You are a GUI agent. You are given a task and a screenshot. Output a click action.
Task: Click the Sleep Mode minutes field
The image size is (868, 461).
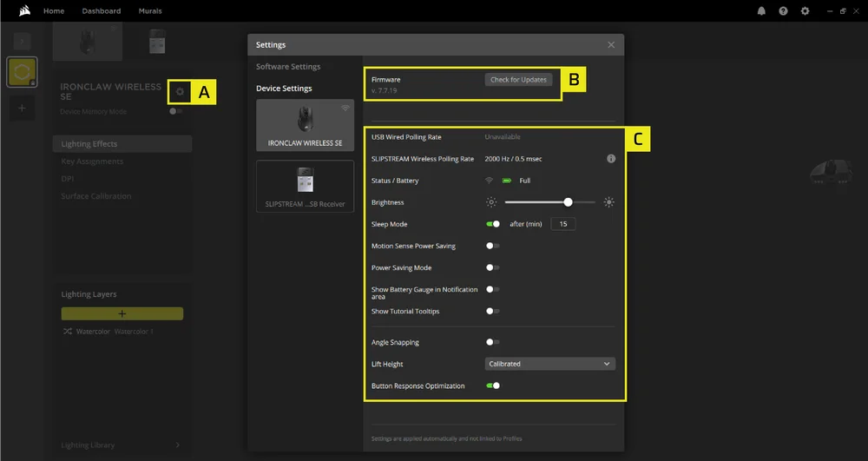pyautogui.click(x=563, y=224)
